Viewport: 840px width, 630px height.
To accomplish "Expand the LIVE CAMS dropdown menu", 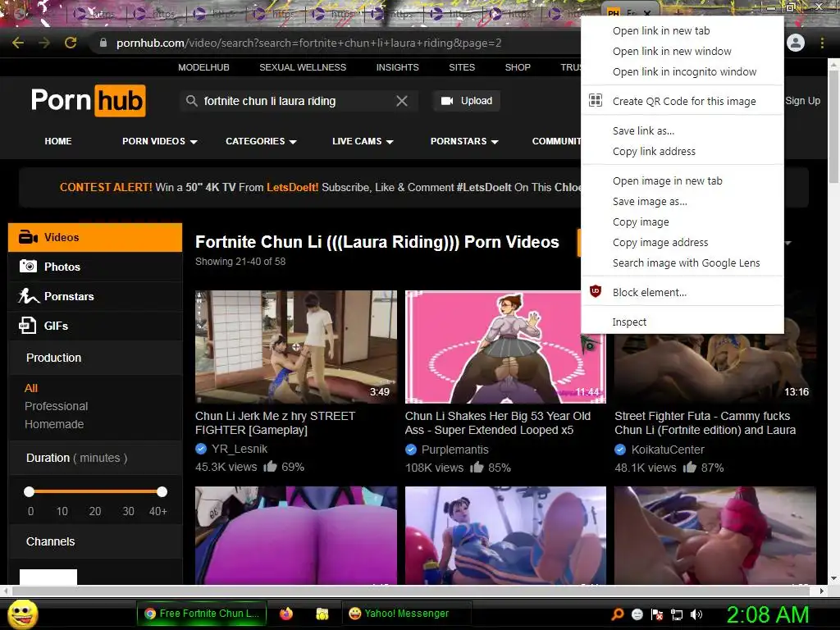I will point(363,141).
